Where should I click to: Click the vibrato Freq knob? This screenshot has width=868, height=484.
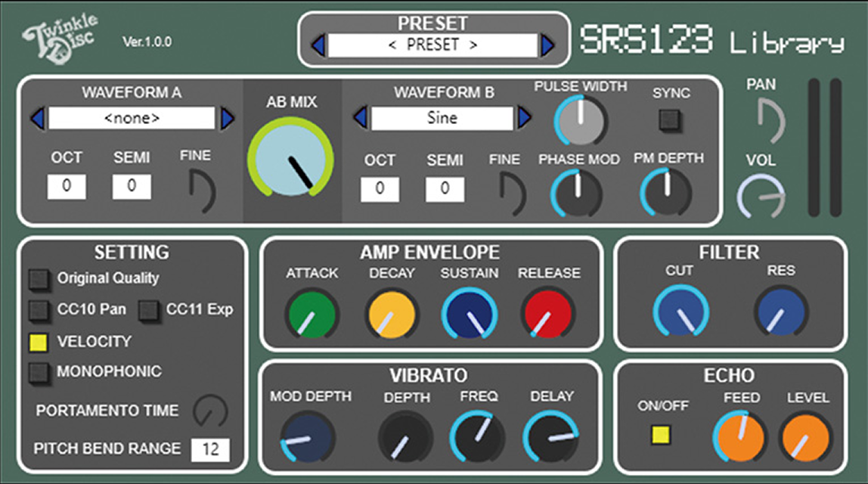point(478,438)
